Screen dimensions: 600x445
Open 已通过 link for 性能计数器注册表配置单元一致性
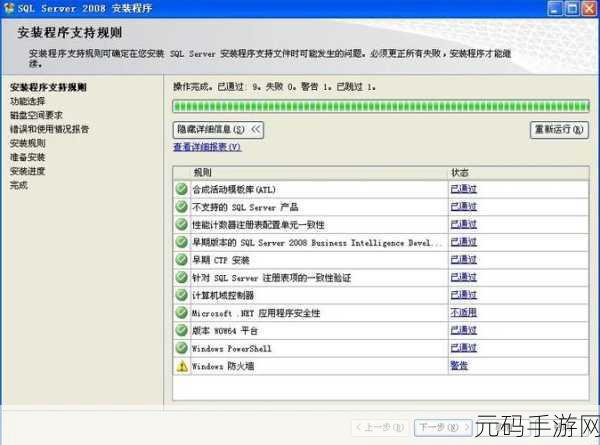point(463,224)
